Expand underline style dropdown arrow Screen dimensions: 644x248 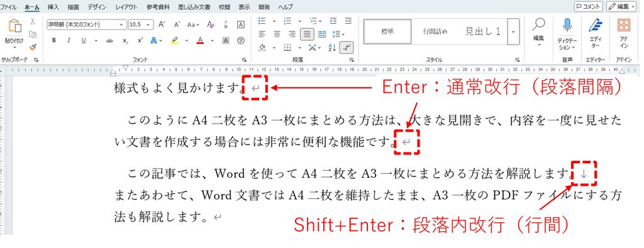[x=96, y=41]
